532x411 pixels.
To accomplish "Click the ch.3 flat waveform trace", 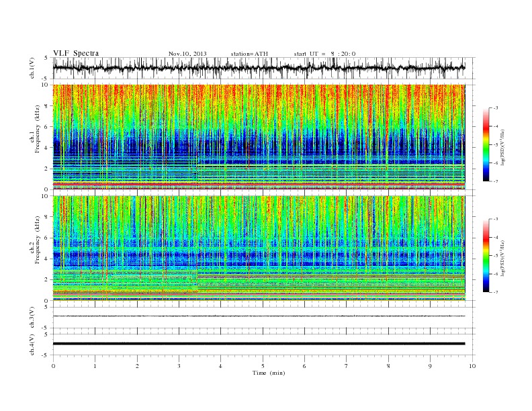I will pos(259,316).
